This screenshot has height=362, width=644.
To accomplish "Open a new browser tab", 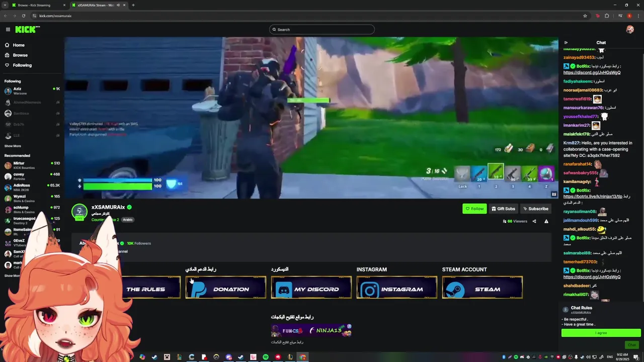I will click(133, 5).
